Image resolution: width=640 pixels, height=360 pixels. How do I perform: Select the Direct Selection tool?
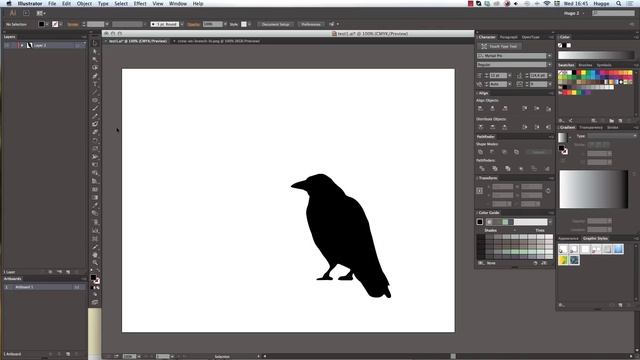click(95, 51)
